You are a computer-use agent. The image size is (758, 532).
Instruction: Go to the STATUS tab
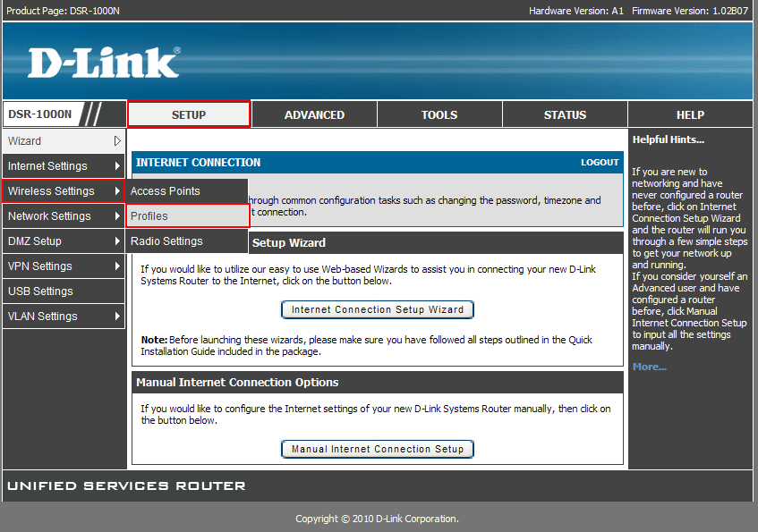[565, 114]
